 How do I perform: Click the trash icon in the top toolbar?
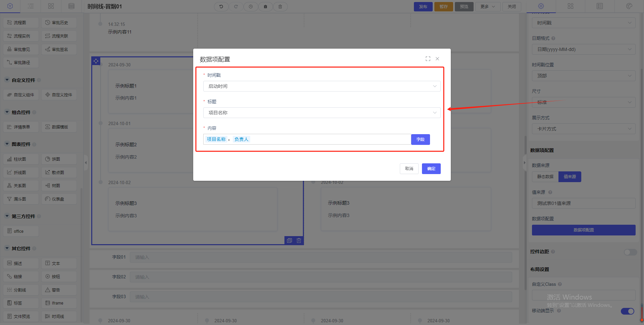point(280,6)
